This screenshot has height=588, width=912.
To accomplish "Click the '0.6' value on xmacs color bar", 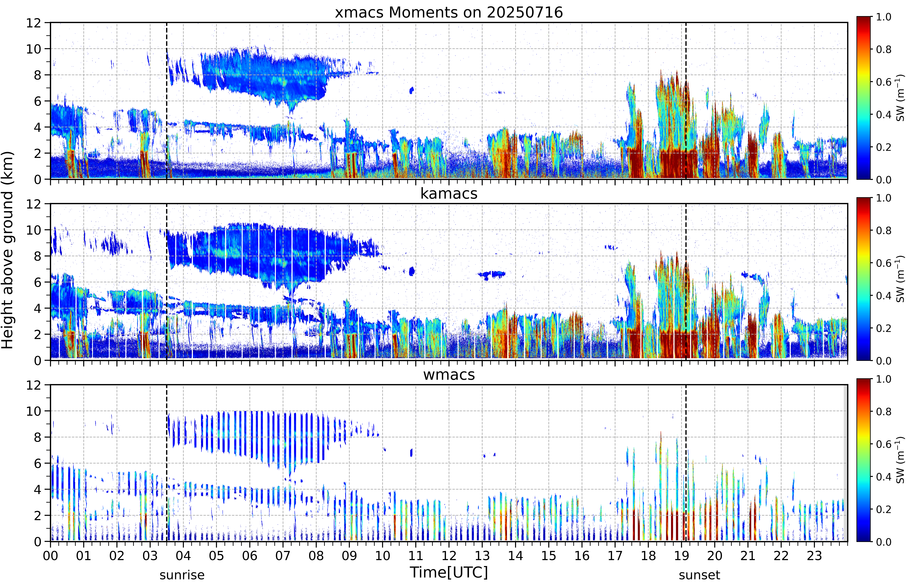I will point(884,82).
